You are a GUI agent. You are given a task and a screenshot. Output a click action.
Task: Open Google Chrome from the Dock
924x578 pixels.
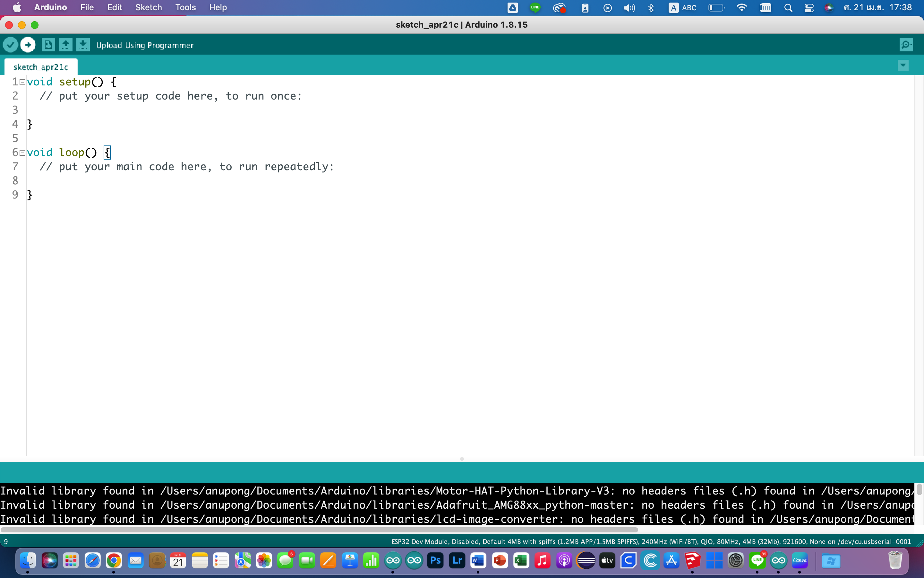114,561
